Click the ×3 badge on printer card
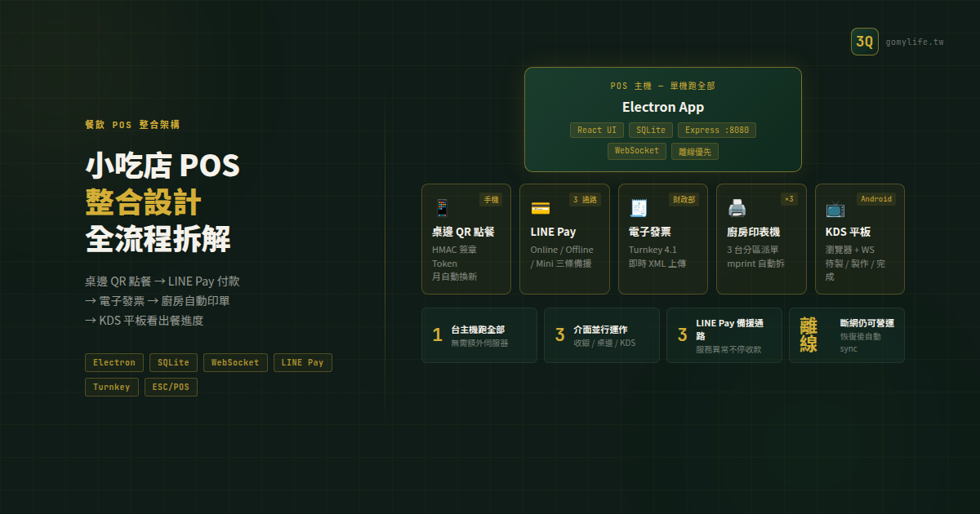 tap(789, 199)
